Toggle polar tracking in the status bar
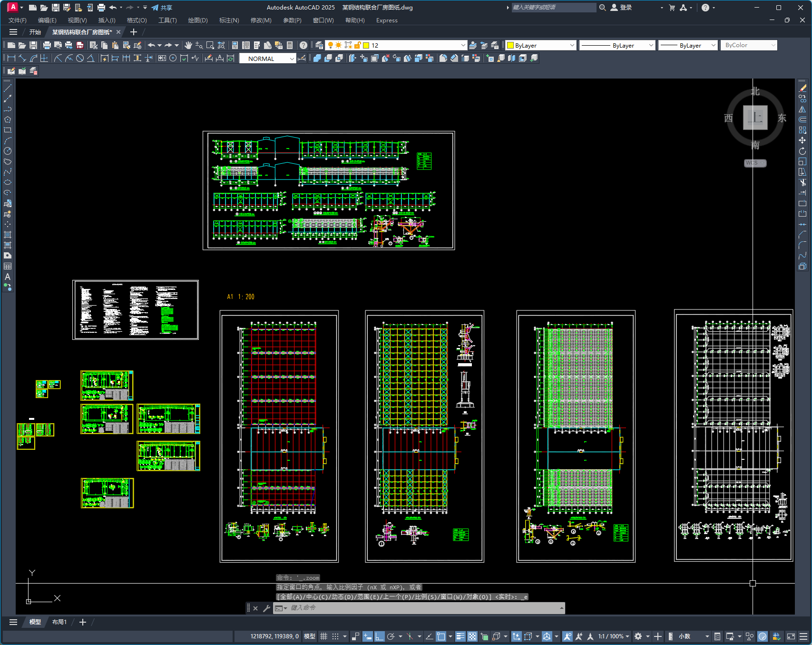812x645 pixels. pyautogui.click(x=391, y=636)
